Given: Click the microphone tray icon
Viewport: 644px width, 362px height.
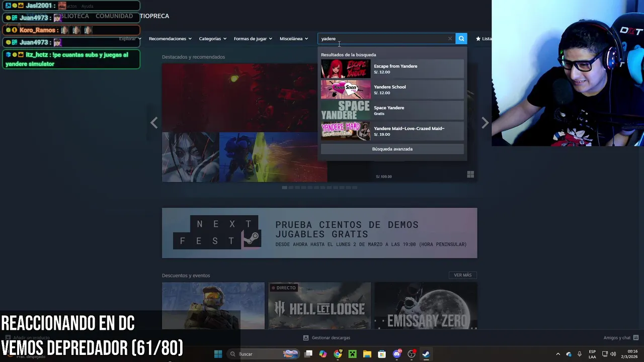Looking at the screenshot, I should click(x=580, y=354).
